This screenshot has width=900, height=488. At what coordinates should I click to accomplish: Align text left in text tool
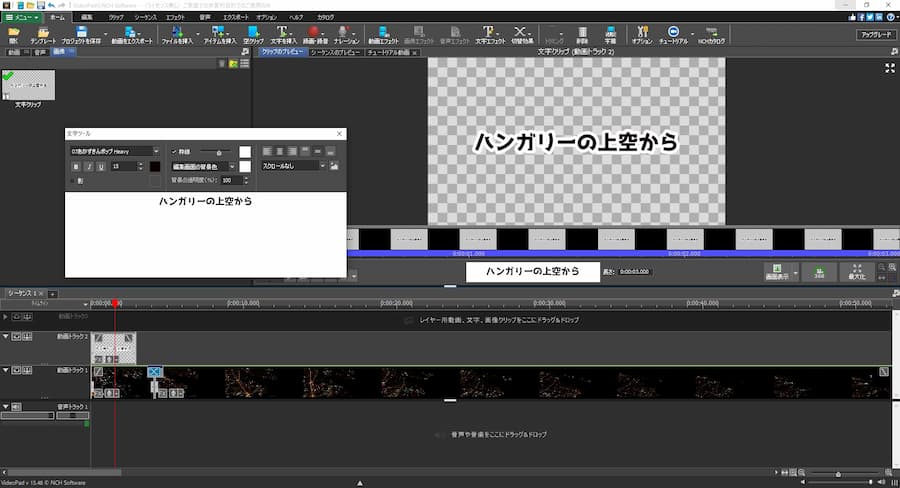point(267,152)
